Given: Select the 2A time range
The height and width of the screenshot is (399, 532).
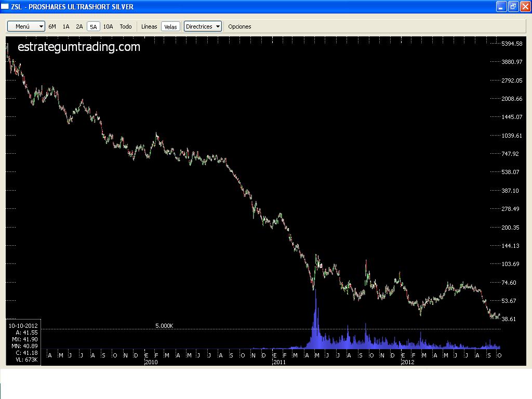Looking at the screenshot, I should point(79,26).
